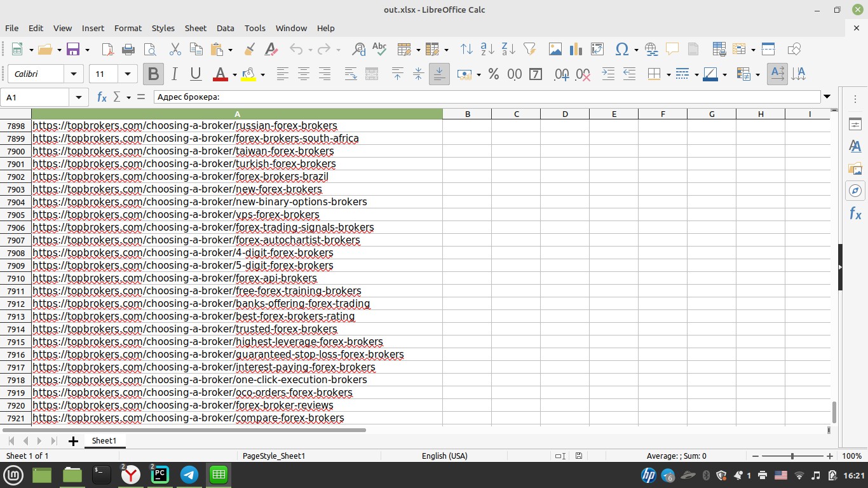Open the undo history dropdown
The image size is (868, 488).
[310, 50]
